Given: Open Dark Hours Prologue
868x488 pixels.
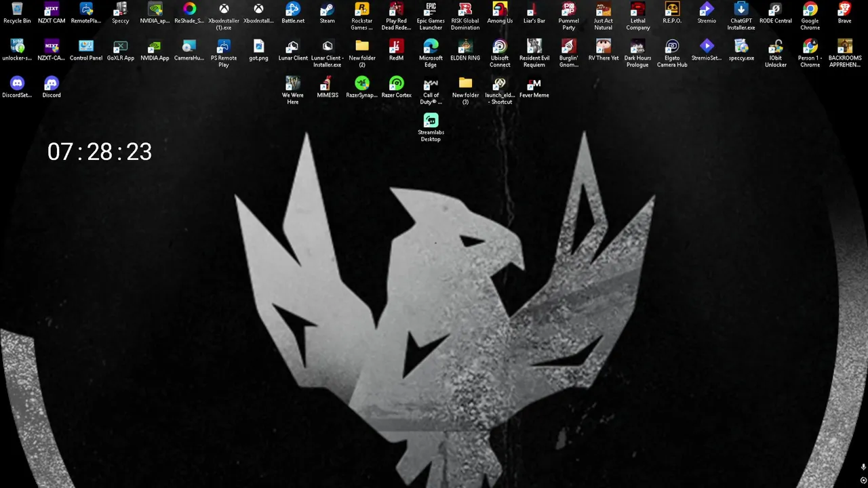Looking at the screenshot, I should click(638, 54).
